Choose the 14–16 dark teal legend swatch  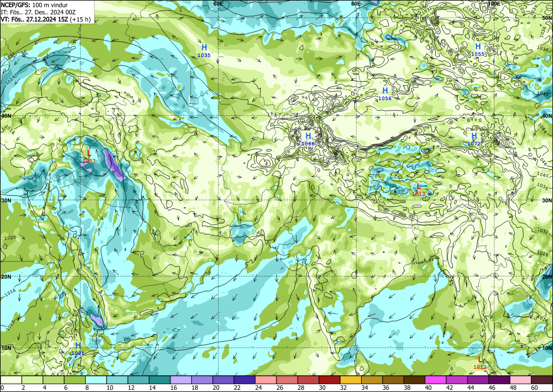(159, 380)
